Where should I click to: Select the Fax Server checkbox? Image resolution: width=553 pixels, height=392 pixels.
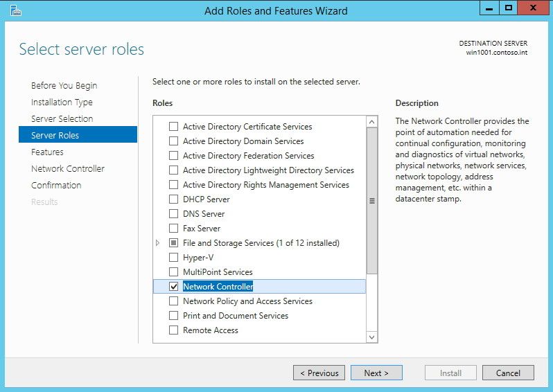pyautogui.click(x=173, y=229)
